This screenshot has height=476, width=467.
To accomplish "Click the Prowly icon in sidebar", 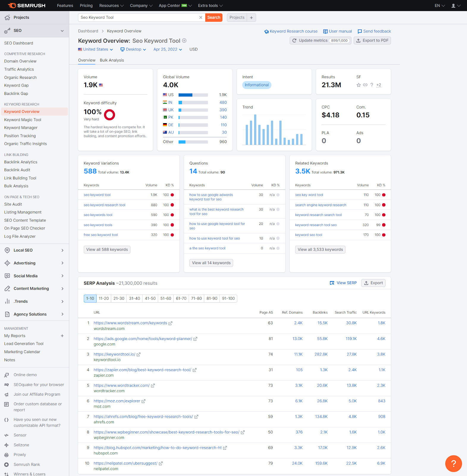I will 7,455.
